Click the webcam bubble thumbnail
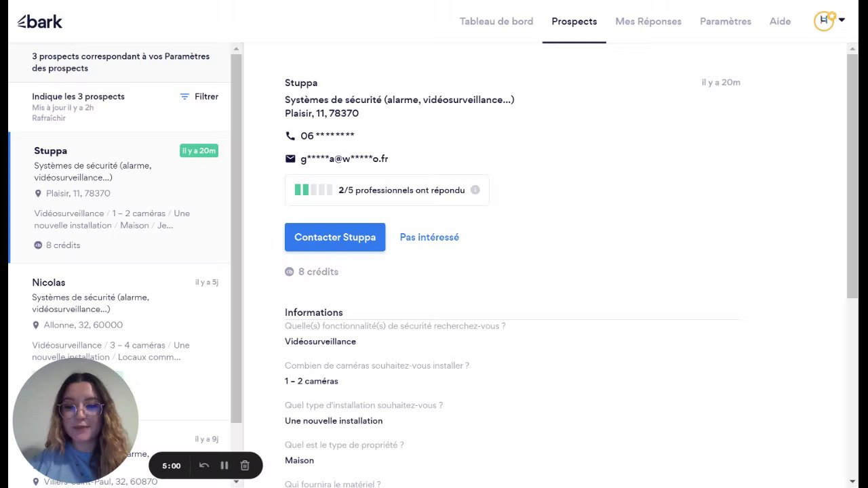 (x=75, y=420)
